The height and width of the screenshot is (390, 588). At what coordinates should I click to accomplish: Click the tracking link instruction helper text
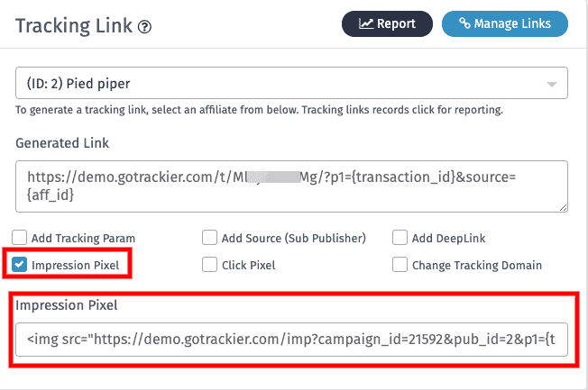(259, 111)
